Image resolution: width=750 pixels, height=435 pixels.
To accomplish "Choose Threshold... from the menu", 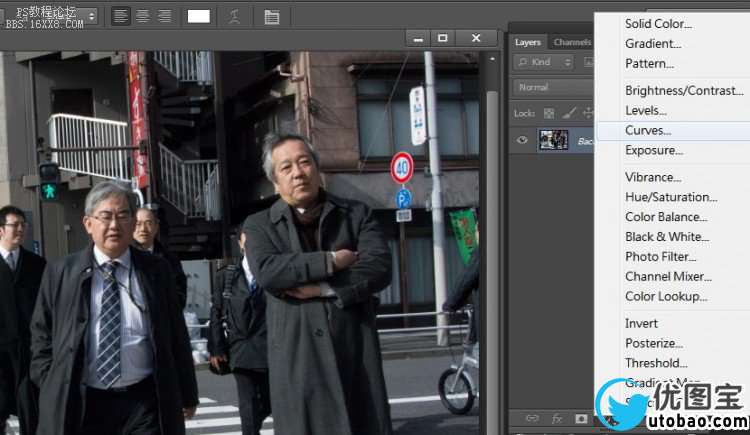I will (656, 363).
